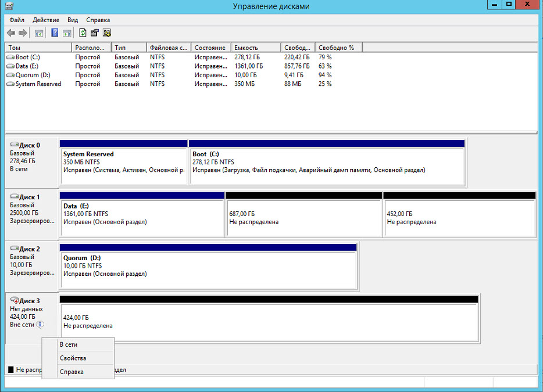Open the Действие menu
Screen dimensions: 543x392
[x=46, y=20]
